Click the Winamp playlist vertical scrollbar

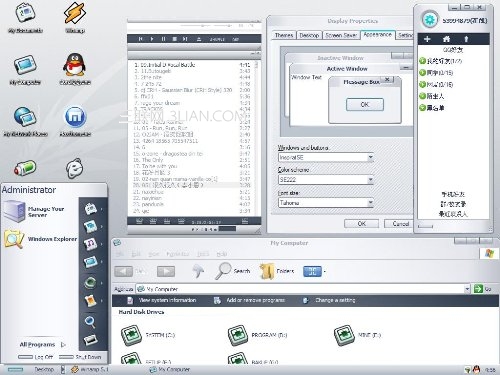click(x=256, y=138)
